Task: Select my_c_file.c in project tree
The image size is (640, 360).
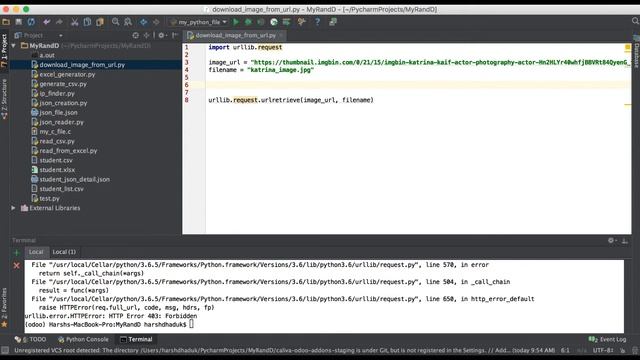Action: [51, 131]
